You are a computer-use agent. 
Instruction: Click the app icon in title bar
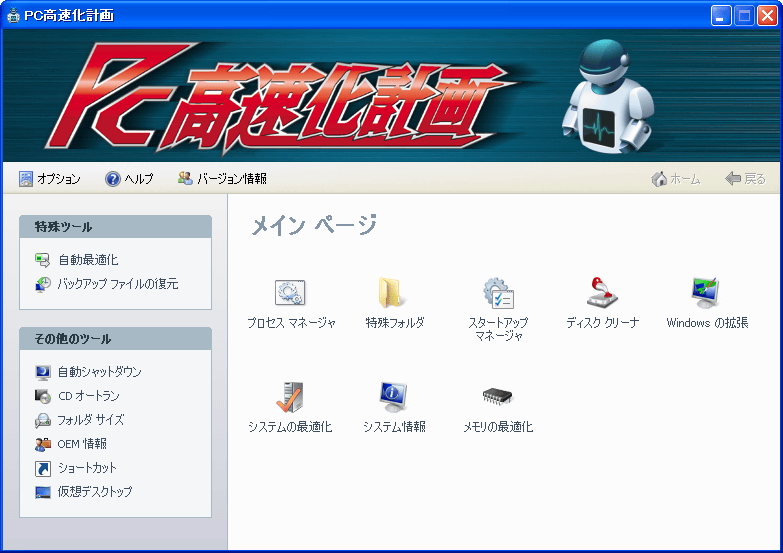[13, 15]
